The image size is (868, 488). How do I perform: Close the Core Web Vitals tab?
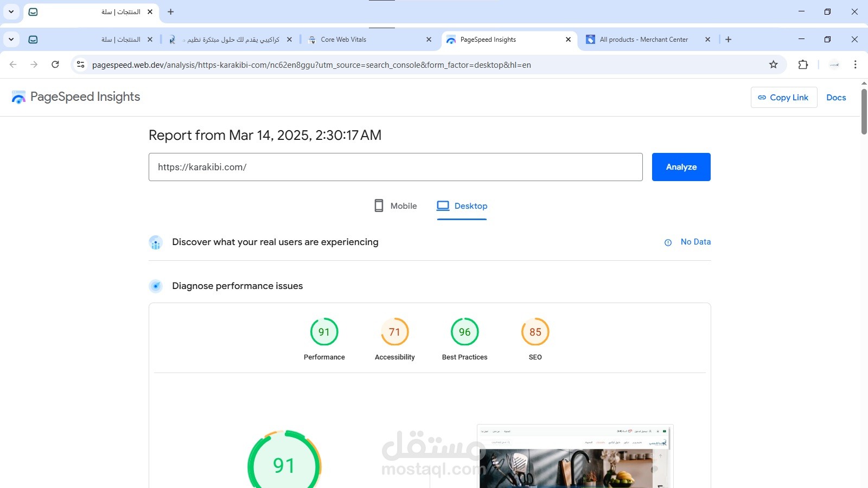(429, 40)
